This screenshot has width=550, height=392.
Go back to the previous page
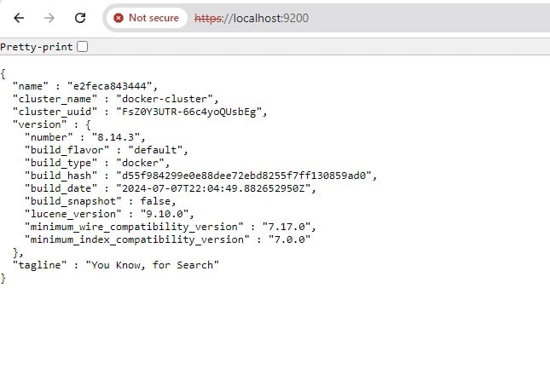click(x=19, y=18)
